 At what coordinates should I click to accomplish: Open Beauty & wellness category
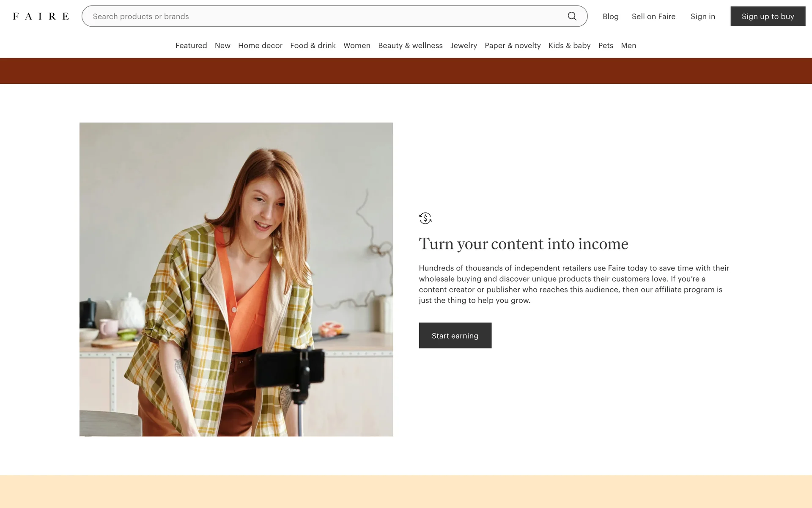click(x=410, y=45)
